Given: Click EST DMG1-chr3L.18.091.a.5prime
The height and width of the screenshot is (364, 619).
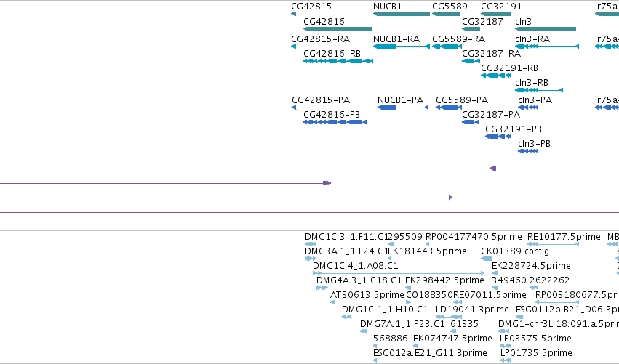Looking at the screenshot, I should coord(559,324).
